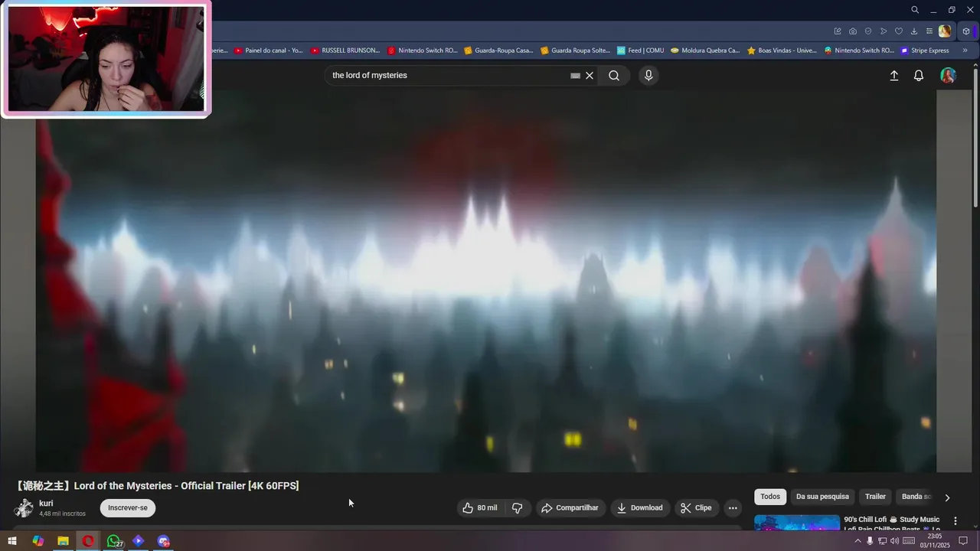Open RUSSELL BRUNSON bookmark

[x=345, y=51]
